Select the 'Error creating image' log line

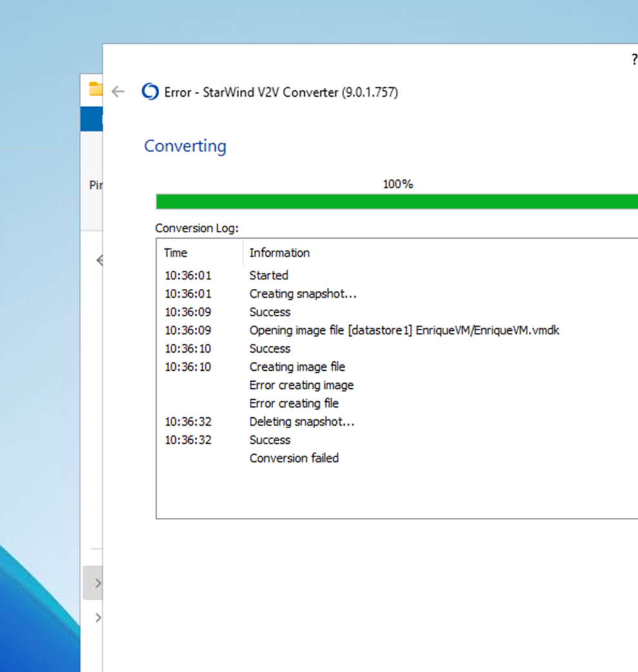click(302, 385)
